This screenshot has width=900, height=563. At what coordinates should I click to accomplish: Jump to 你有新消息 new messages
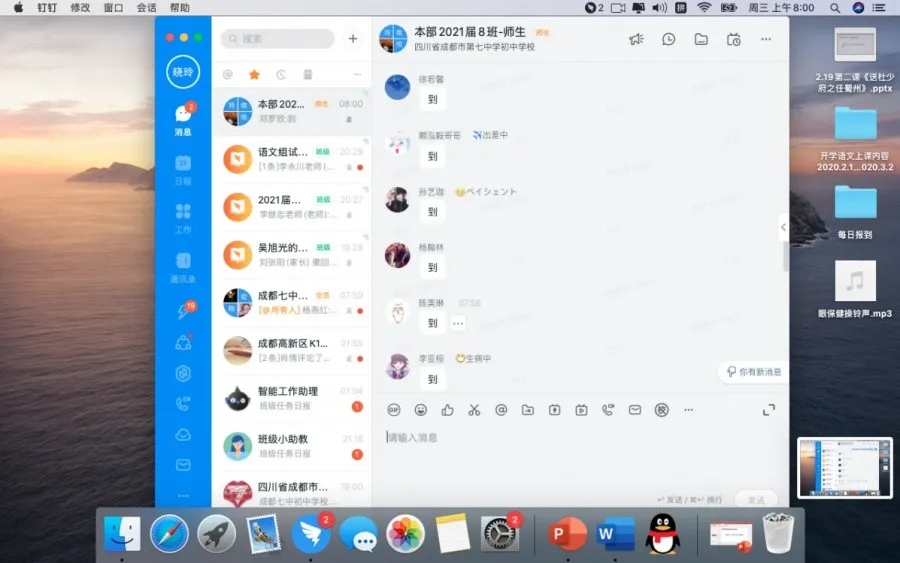click(x=755, y=372)
